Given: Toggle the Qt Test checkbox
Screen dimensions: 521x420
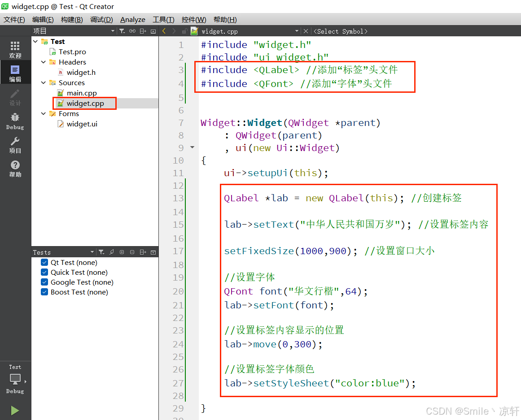Looking at the screenshot, I should [44, 262].
